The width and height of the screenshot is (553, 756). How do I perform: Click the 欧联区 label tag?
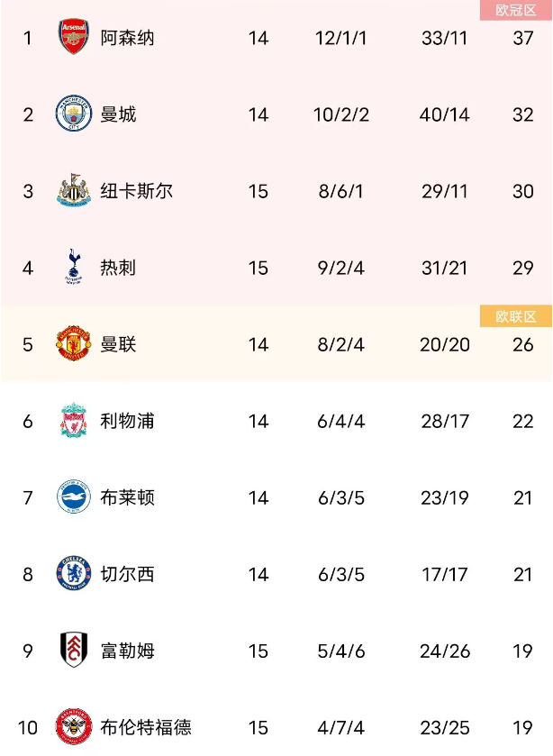515,316
